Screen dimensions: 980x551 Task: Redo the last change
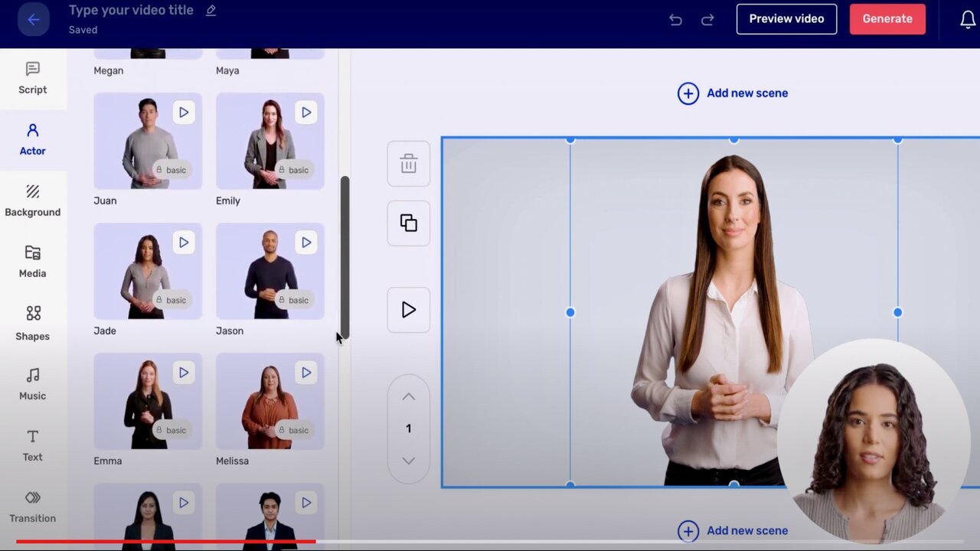[707, 19]
